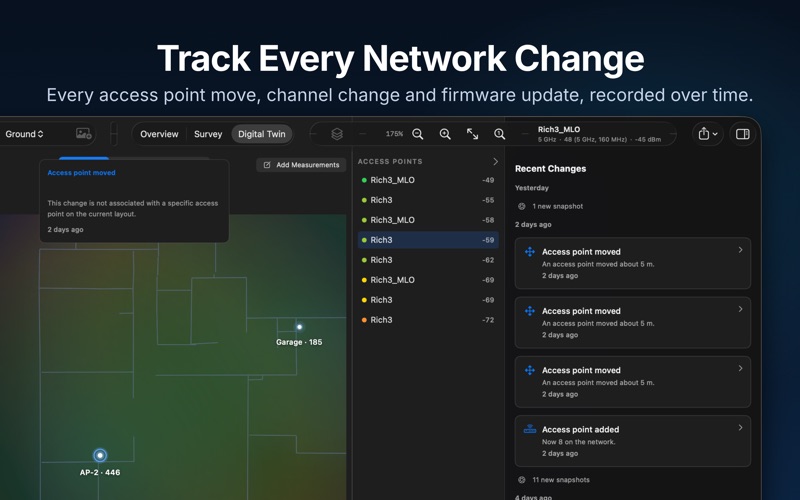800x500 pixels.
Task: Click the add floor plan image icon
Action: tap(84, 134)
